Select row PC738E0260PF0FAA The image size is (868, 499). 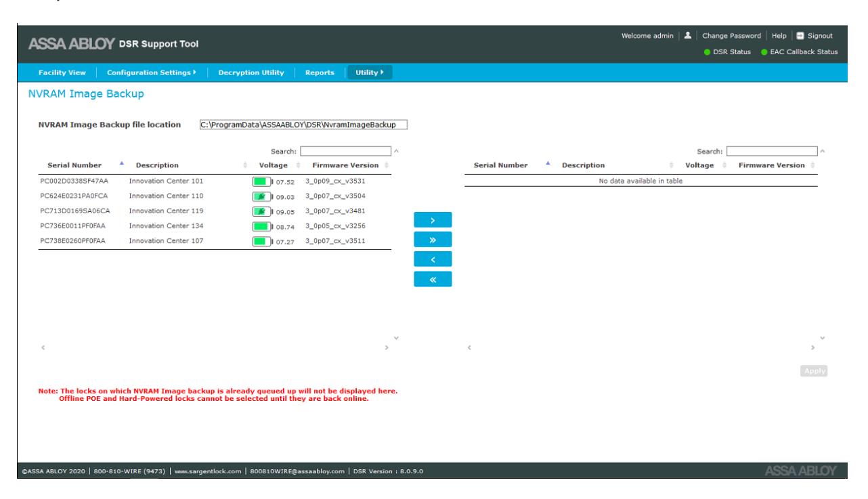[x=215, y=241]
